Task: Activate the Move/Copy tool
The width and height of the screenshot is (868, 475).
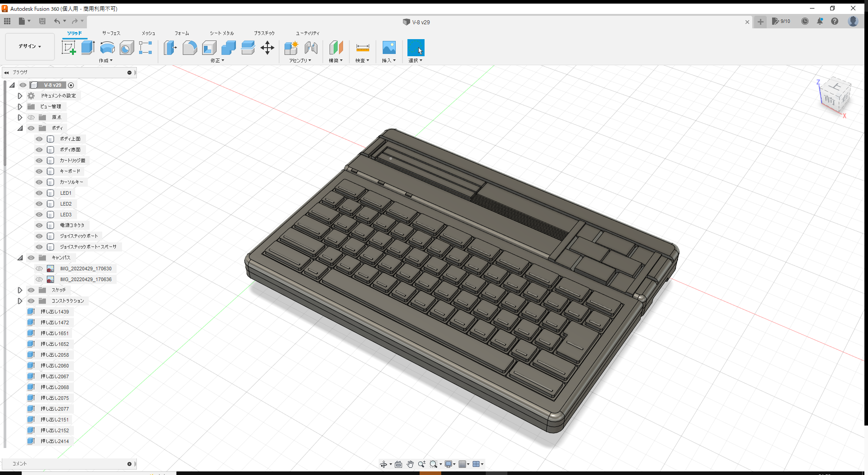Action: 267,47
